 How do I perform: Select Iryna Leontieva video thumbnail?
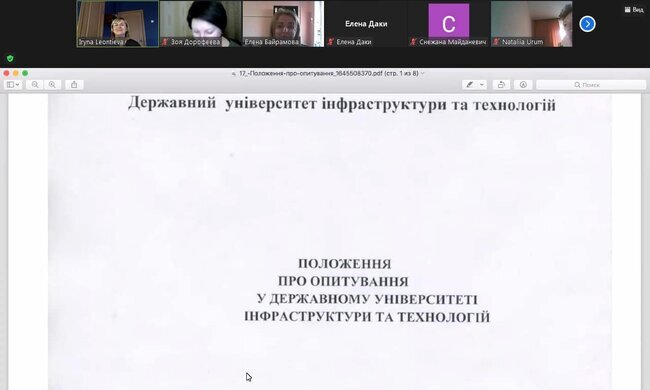pyautogui.click(x=118, y=24)
